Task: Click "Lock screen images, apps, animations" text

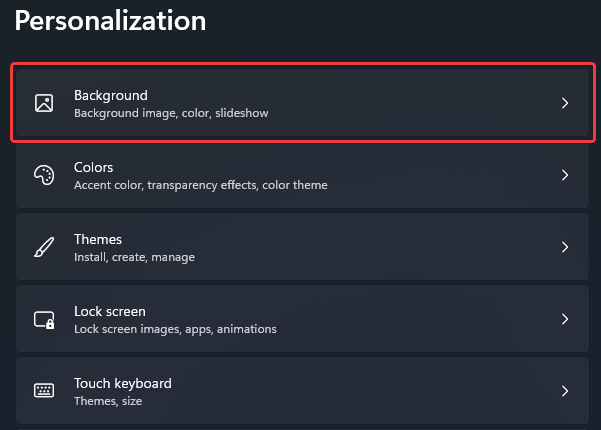Action: pos(175,329)
